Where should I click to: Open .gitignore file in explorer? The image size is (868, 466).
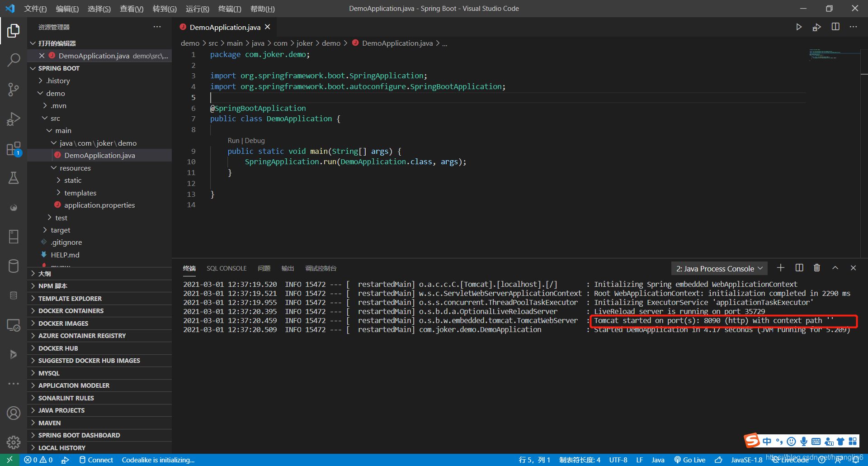[x=99, y=242]
